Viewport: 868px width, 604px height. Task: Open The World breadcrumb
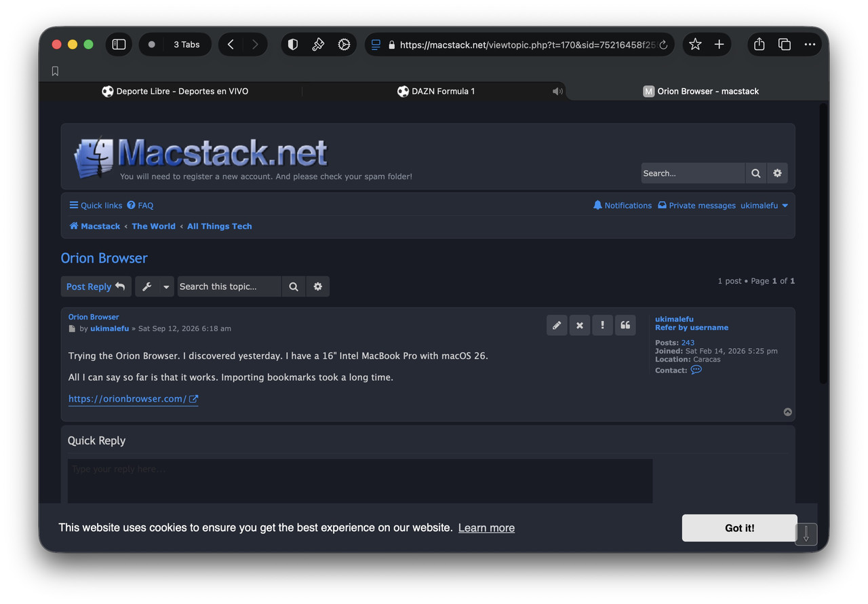[x=153, y=226]
